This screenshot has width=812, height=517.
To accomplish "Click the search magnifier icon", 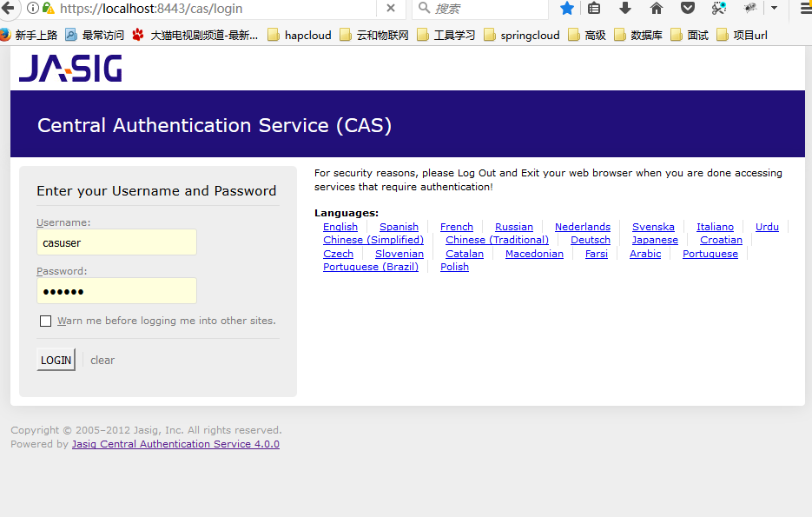I will pyautogui.click(x=424, y=8).
